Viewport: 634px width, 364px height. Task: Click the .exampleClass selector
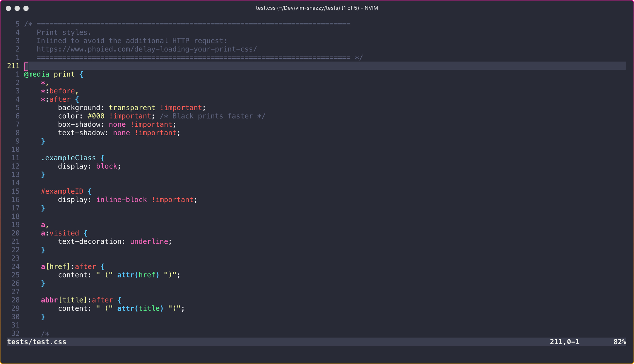pos(68,158)
